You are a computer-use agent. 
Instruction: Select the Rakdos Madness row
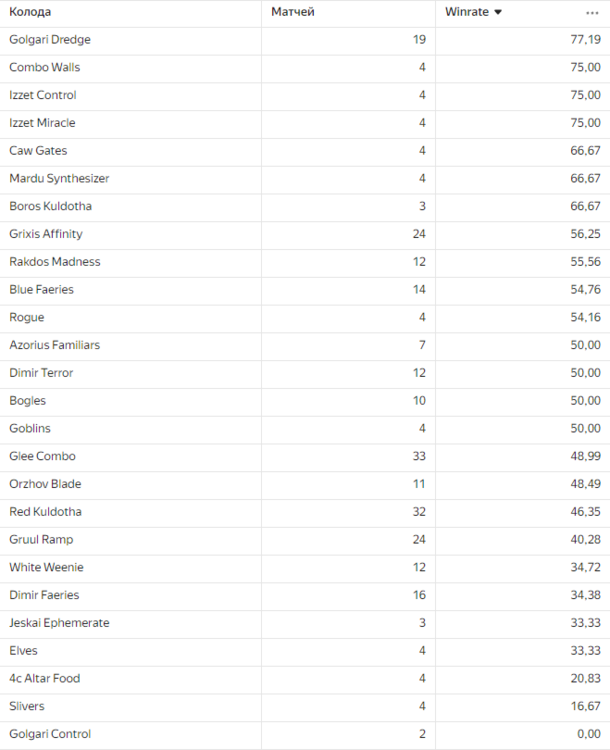point(54,262)
